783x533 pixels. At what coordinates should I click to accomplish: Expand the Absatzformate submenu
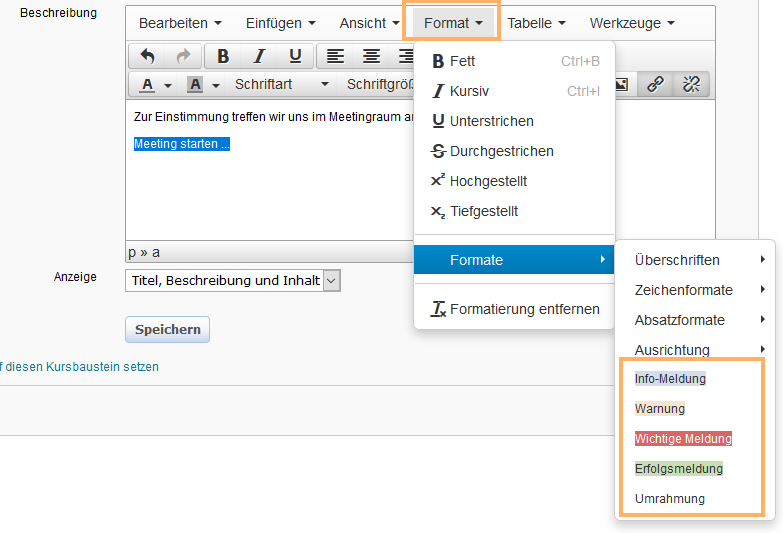click(x=695, y=320)
